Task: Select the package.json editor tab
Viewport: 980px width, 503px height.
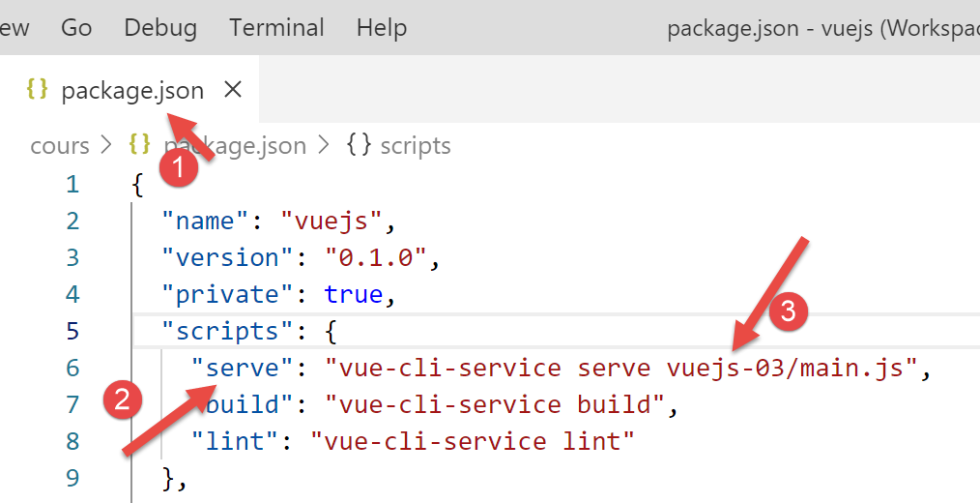Action: pyautogui.click(x=132, y=91)
